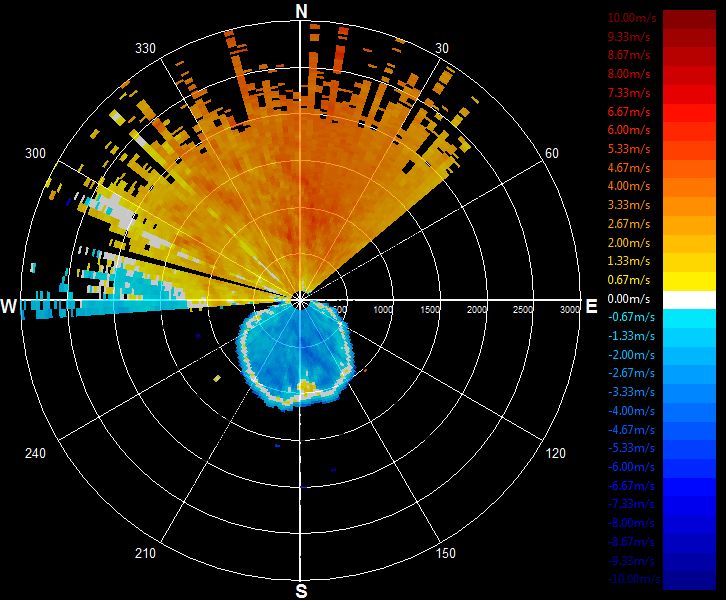Click the 300 degree azimuth label
Viewport: 726px width, 600px height.
pos(35,153)
